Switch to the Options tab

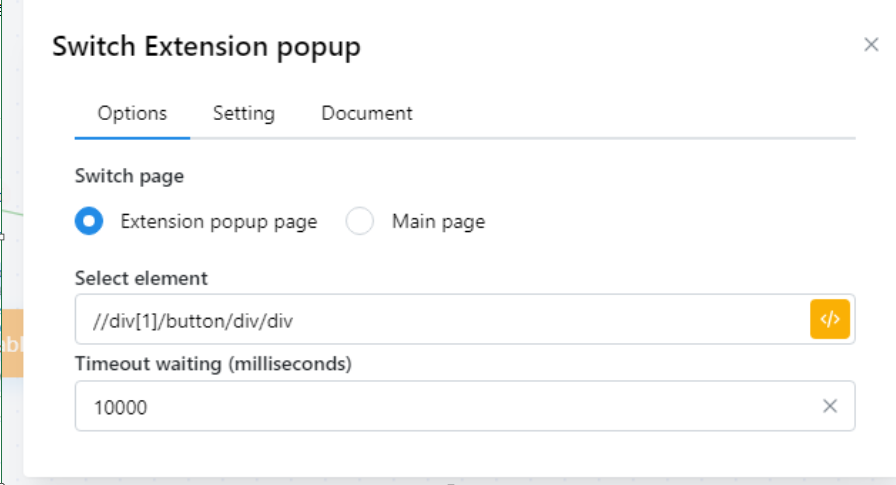(x=132, y=114)
